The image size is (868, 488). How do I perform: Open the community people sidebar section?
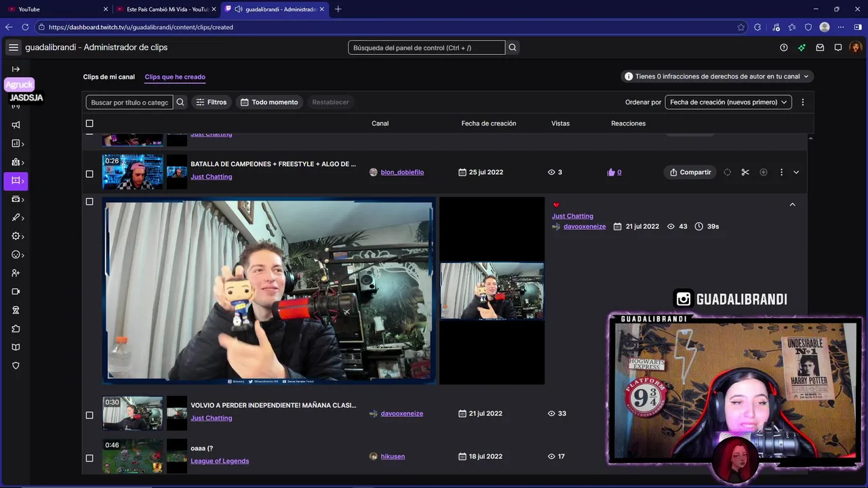16,163
